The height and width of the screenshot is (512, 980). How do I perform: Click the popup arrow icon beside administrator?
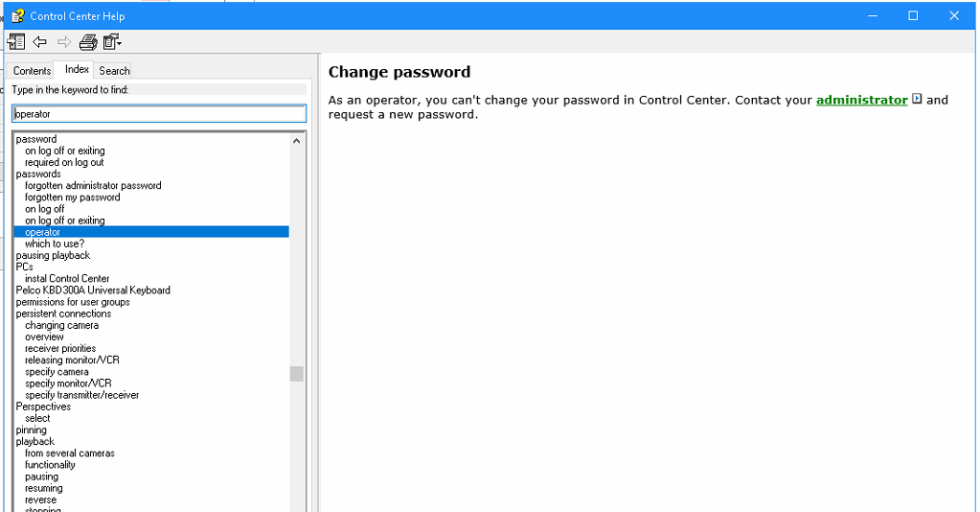point(917,99)
